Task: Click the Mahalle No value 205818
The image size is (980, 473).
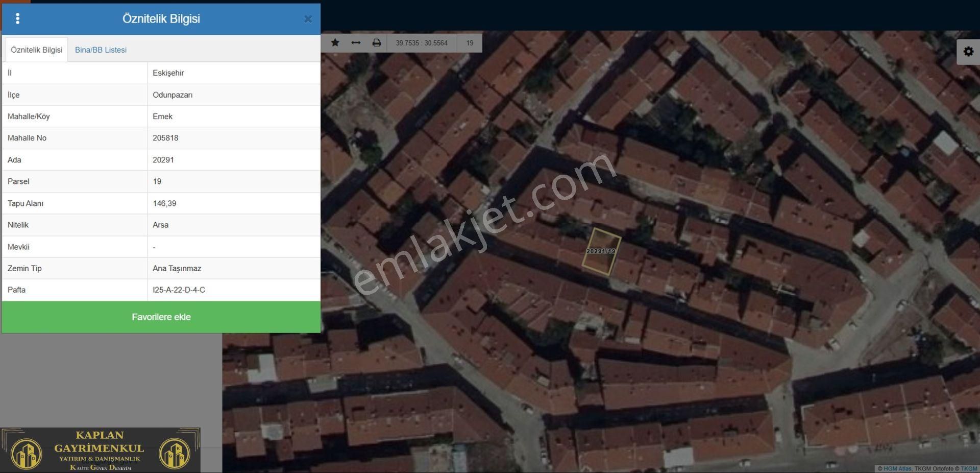Action: (165, 138)
